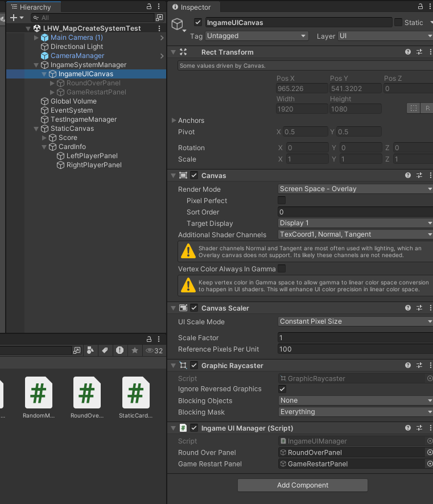This screenshot has height=504, width=433.
Task: Open Hierarchy panel options menu
Action: [x=159, y=6]
